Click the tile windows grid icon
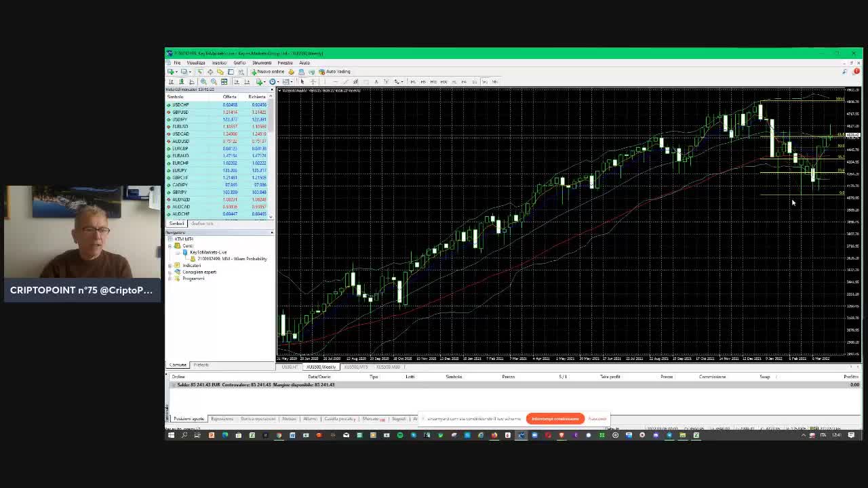This screenshot has height=488, width=868. tap(224, 81)
